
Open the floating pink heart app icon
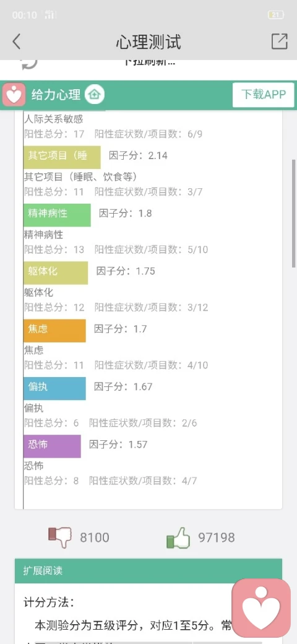pyautogui.click(x=261, y=608)
